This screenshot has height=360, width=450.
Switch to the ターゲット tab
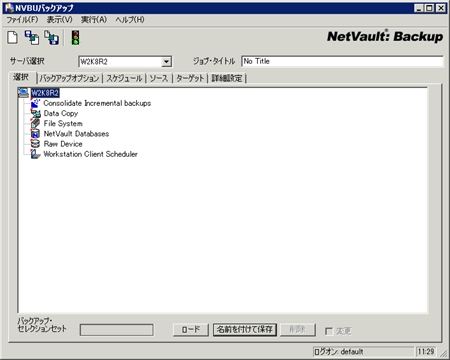click(190, 78)
